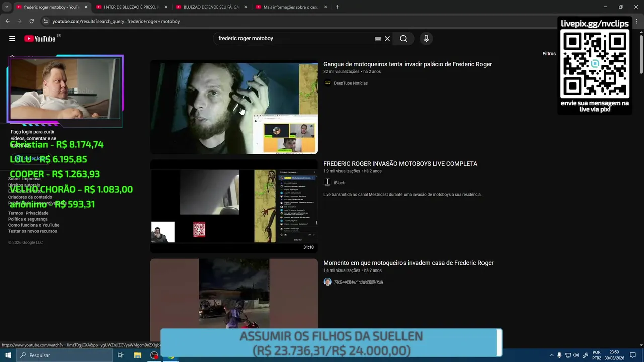This screenshot has height=362, width=644.
Task: Open the tab search dropdown arrow
Action: pyautogui.click(x=7, y=7)
